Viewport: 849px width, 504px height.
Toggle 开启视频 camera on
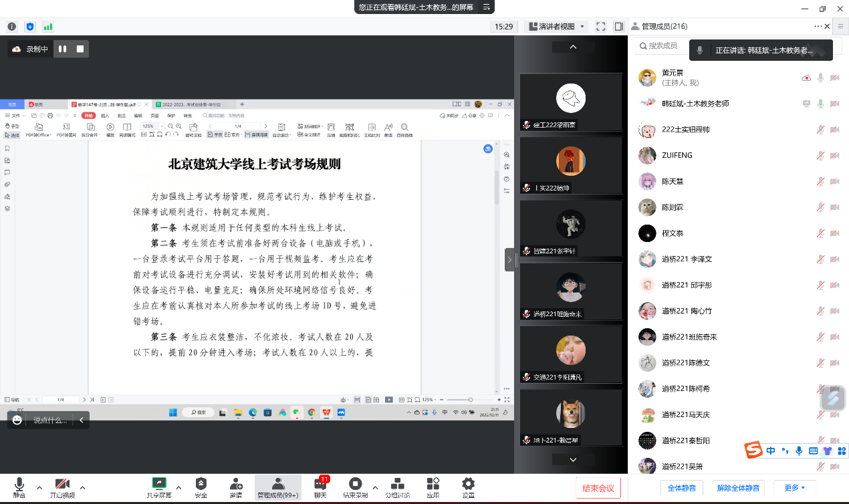click(62, 484)
